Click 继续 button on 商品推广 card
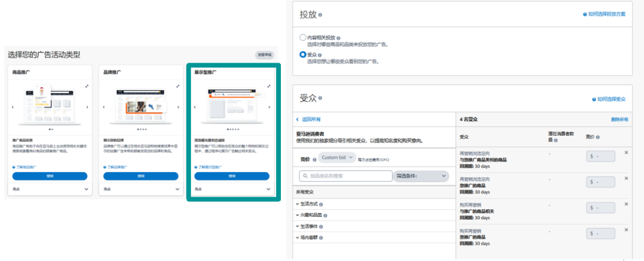The width and height of the screenshot is (644, 261). [x=49, y=176]
